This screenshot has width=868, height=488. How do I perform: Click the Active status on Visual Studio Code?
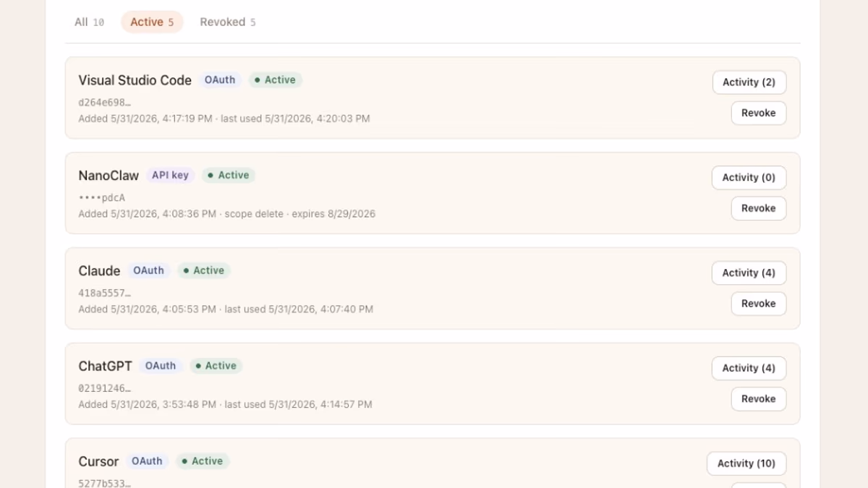point(275,80)
